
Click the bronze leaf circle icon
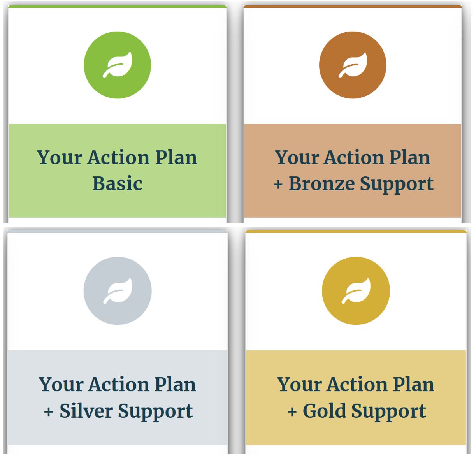[353, 65]
